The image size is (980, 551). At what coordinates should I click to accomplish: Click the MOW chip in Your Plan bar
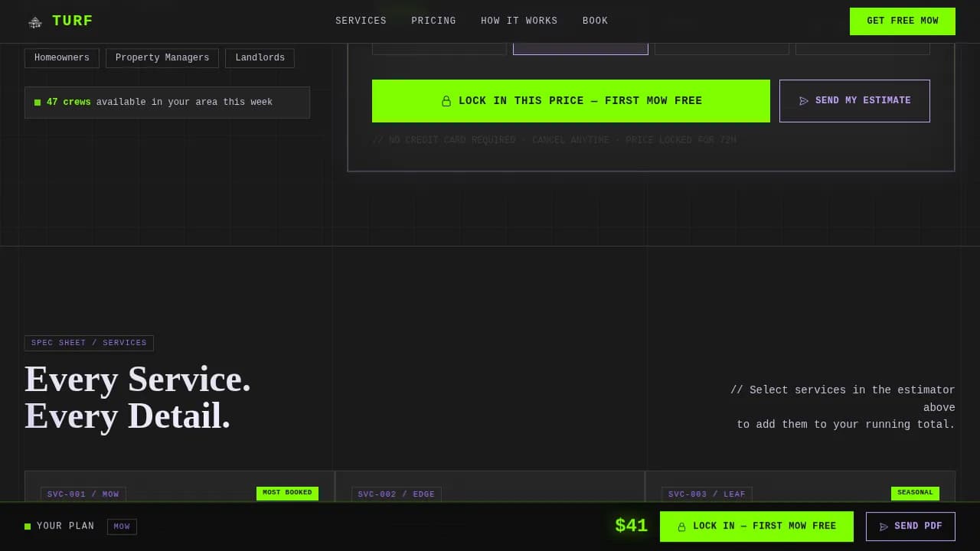click(x=122, y=527)
